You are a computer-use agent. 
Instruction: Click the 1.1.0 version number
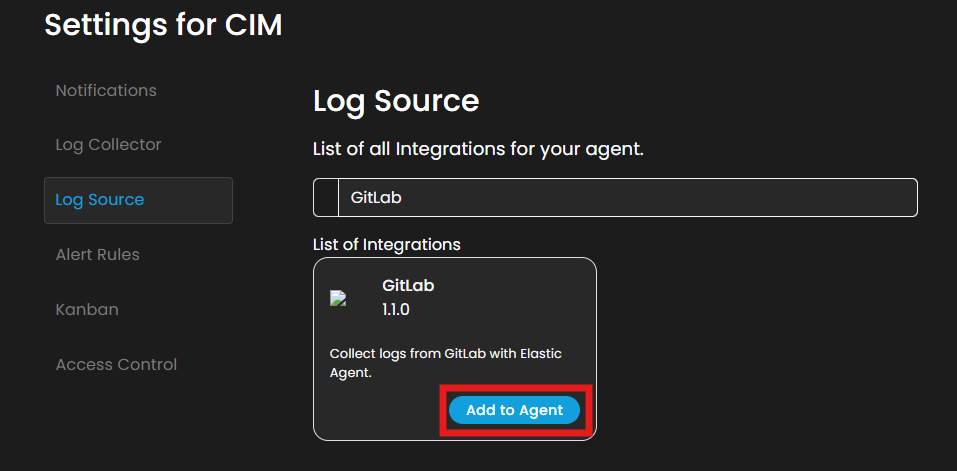(x=396, y=310)
